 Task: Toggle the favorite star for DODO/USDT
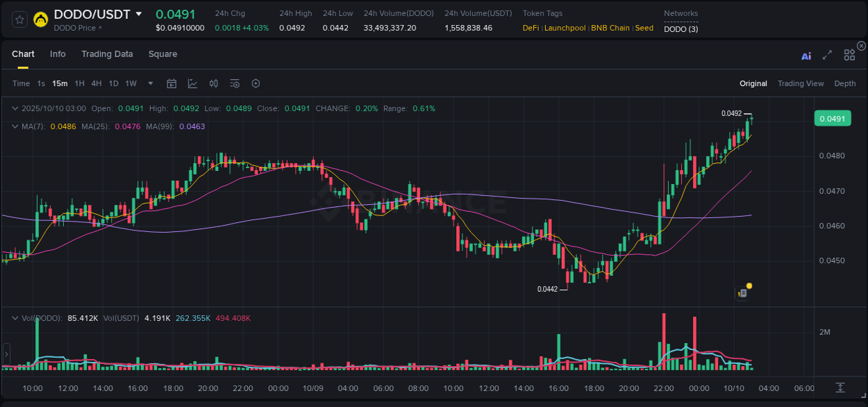(19, 19)
